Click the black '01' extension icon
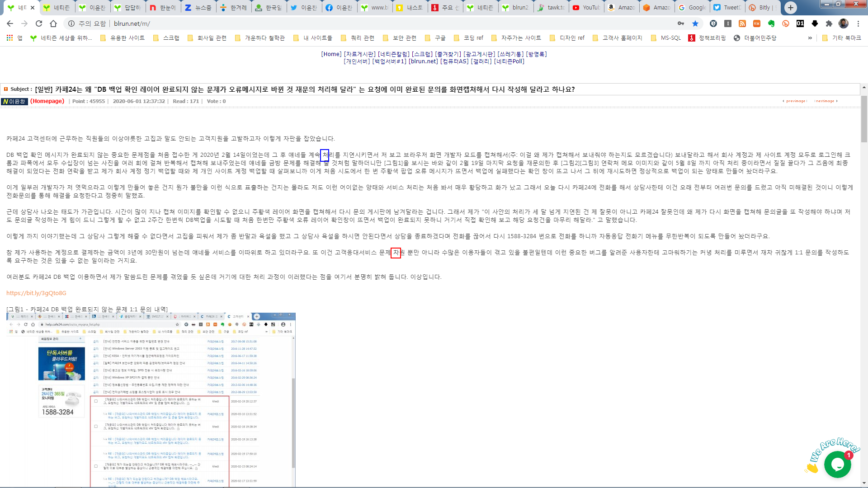Viewport: 868px width, 488px height. 800,23
